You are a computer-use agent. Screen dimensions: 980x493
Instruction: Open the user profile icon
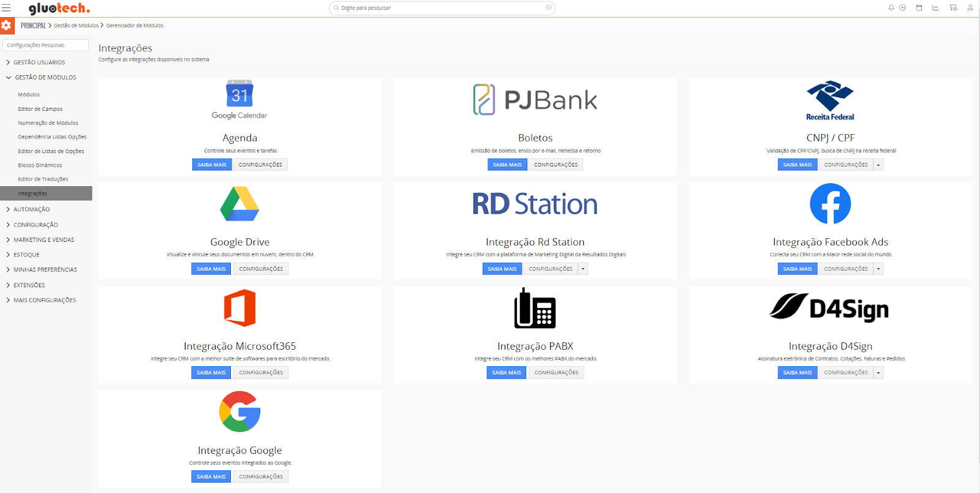pos(970,8)
